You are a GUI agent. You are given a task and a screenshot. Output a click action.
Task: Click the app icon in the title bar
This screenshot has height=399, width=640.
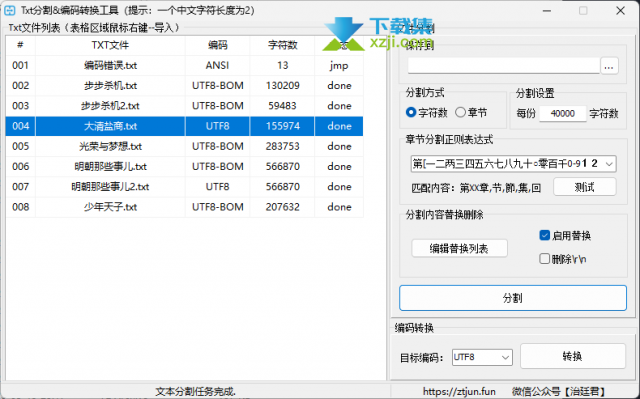10,11
